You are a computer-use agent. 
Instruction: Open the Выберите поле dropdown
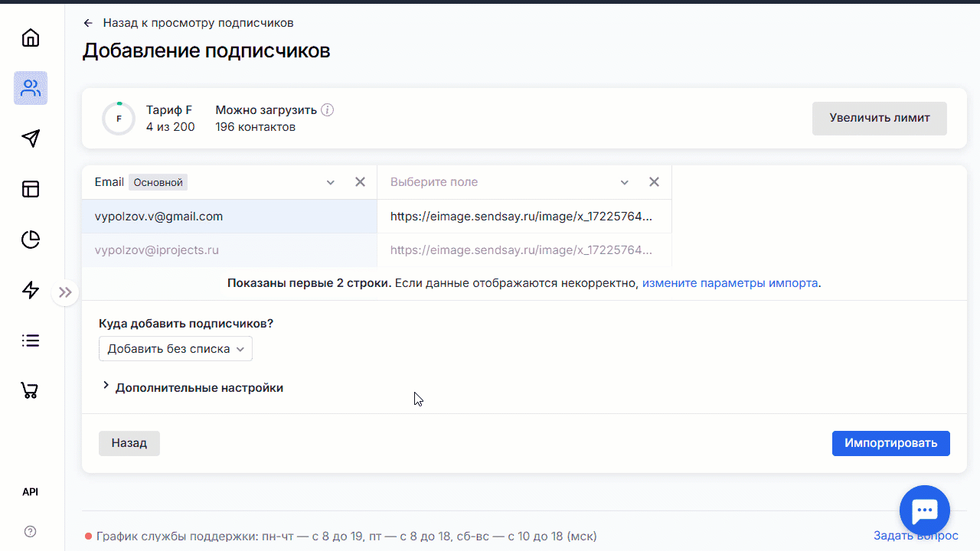(x=625, y=182)
